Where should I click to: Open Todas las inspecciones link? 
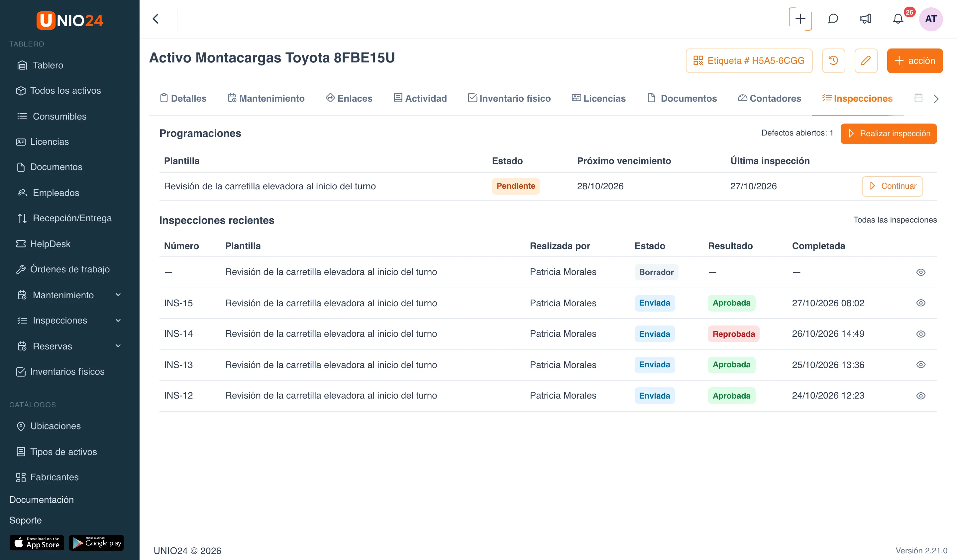tap(895, 220)
